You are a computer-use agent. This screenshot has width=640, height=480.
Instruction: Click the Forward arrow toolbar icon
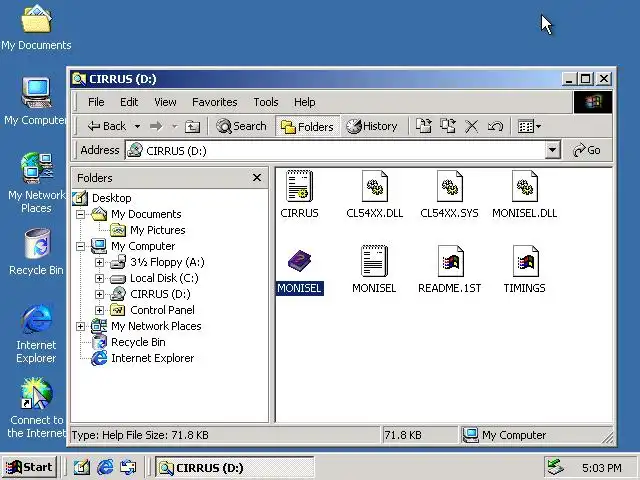pyautogui.click(x=156, y=126)
